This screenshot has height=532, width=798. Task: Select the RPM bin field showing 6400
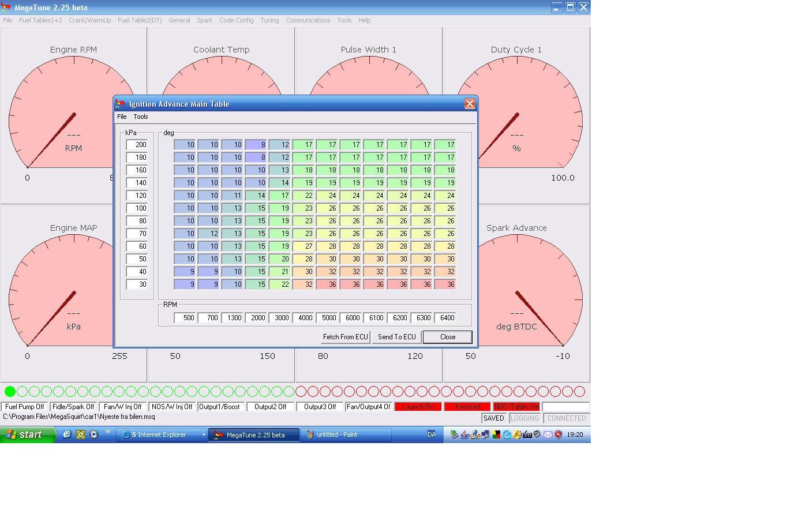tap(445, 318)
